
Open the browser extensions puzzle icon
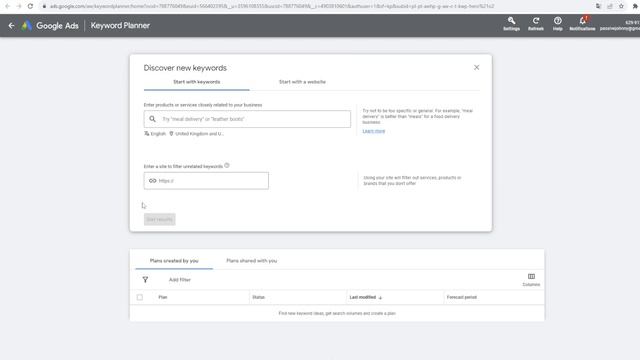[635, 6]
